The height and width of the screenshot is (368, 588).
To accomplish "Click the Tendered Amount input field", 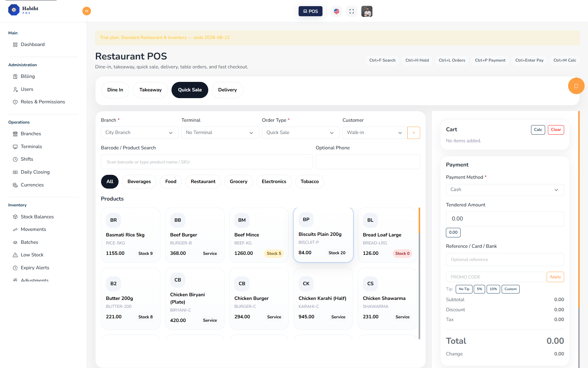I will [x=505, y=219].
